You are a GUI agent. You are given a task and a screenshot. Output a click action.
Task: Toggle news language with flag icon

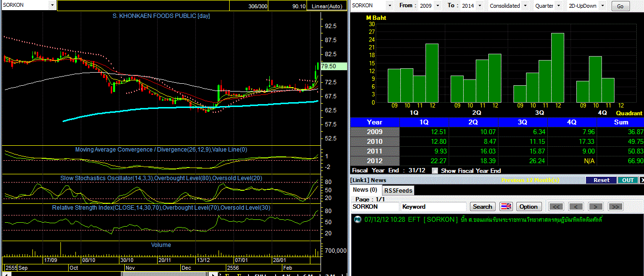pyautogui.click(x=506, y=206)
